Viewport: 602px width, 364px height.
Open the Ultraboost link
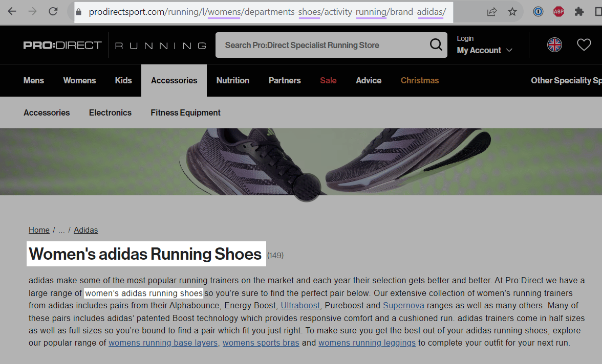pos(300,305)
